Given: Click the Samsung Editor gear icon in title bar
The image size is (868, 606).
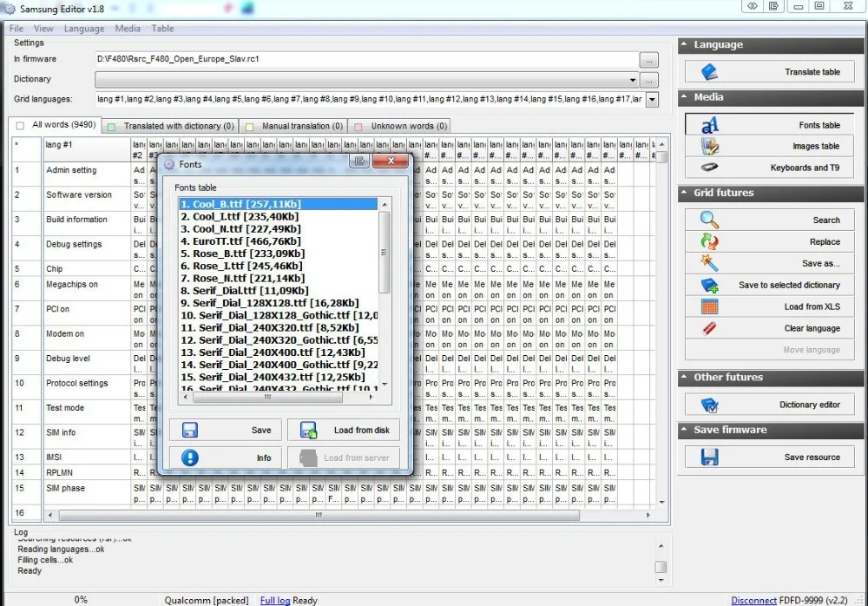Looking at the screenshot, I should 10,9.
